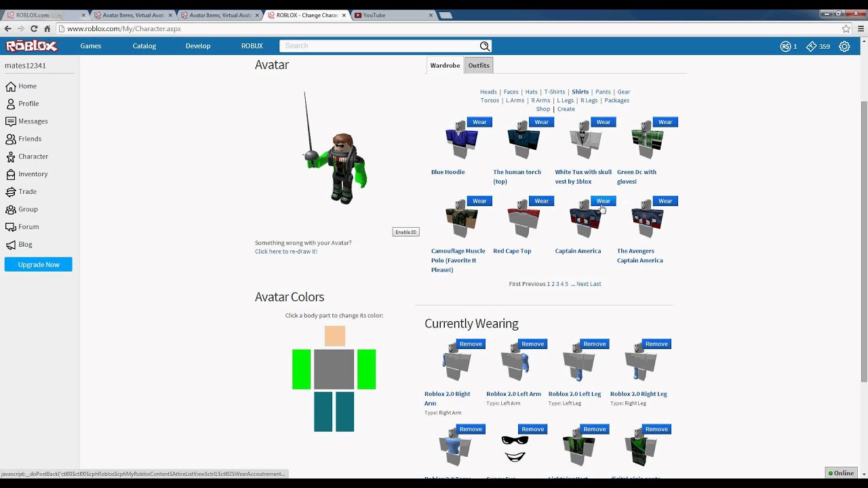Change the avatar torso color
The image size is (868, 488).
334,369
